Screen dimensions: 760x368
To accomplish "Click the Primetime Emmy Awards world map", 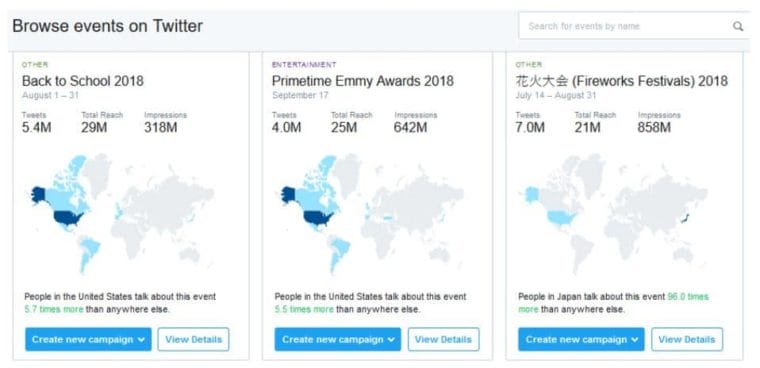I will 372,214.
